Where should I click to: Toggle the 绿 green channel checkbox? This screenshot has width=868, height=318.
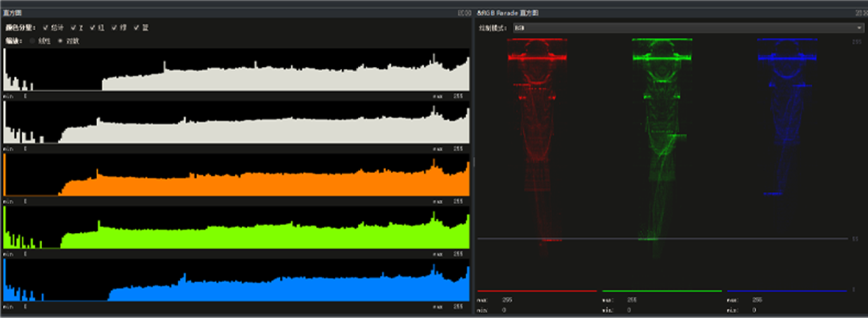click(113, 27)
